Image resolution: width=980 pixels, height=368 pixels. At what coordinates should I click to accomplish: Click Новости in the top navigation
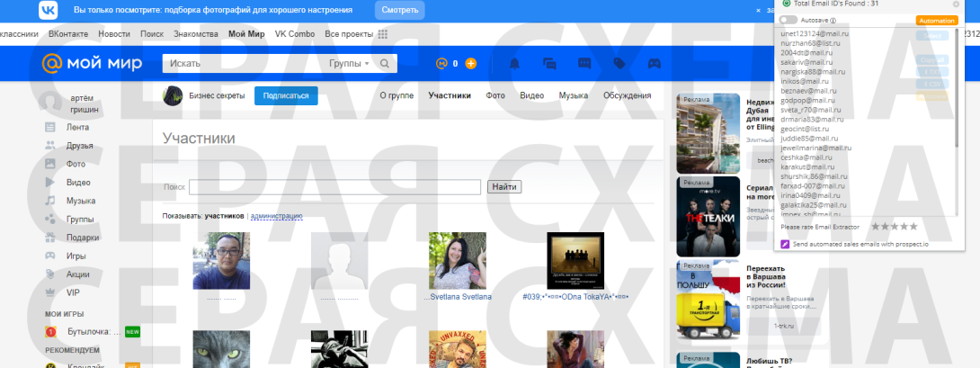tap(114, 34)
